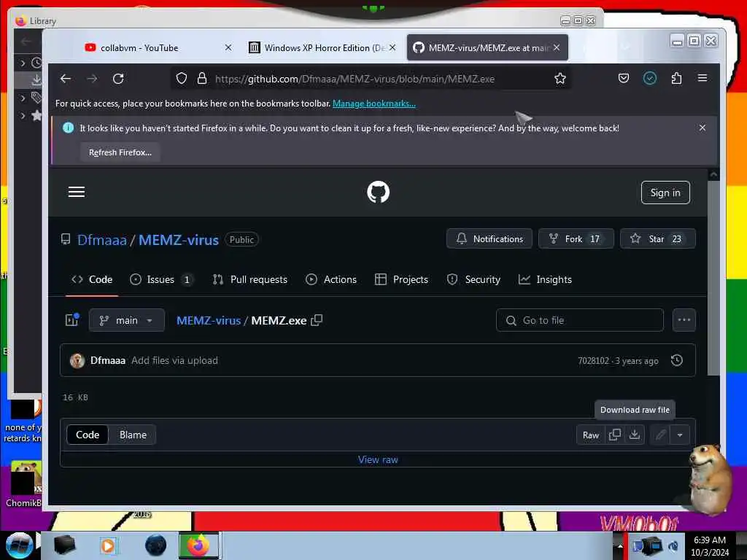Open the Projects tab
This screenshot has width=747, height=560.
click(402, 279)
